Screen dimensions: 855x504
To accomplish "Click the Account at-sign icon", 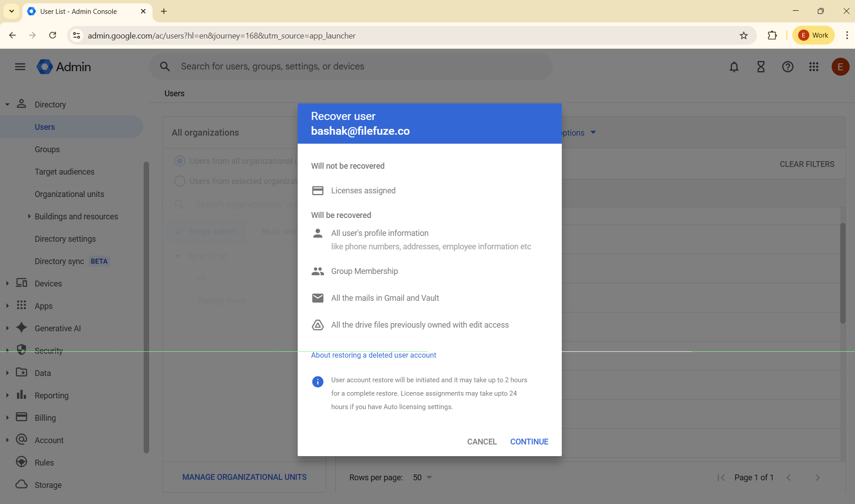I will pyautogui.click(x=21, y=440).
